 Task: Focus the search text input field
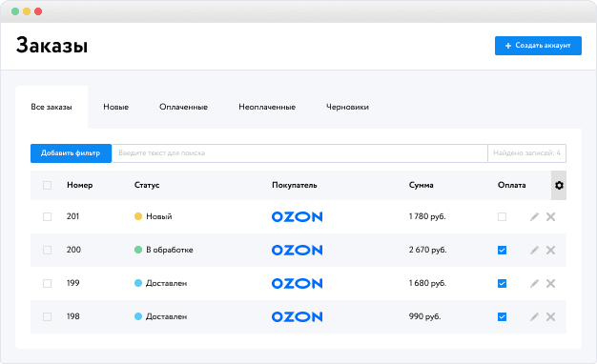coord(299,153)
